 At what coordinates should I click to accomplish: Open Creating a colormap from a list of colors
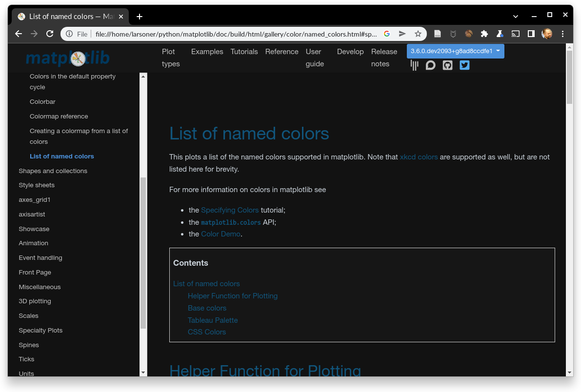(x=79, y=137)
